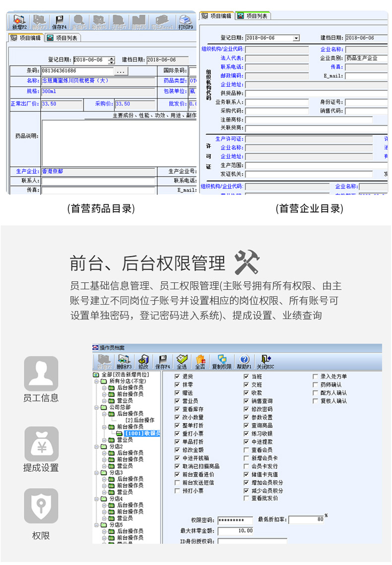
Task: Collapse 后台操作员 under 公司总部
Action: click(x=104, y=414)
